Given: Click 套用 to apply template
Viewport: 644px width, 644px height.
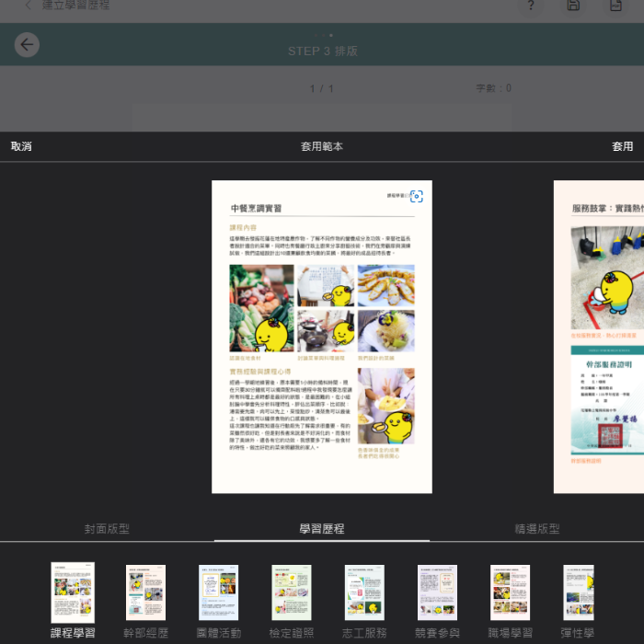Looking at the screenshot, I should (x=622, y=146).
